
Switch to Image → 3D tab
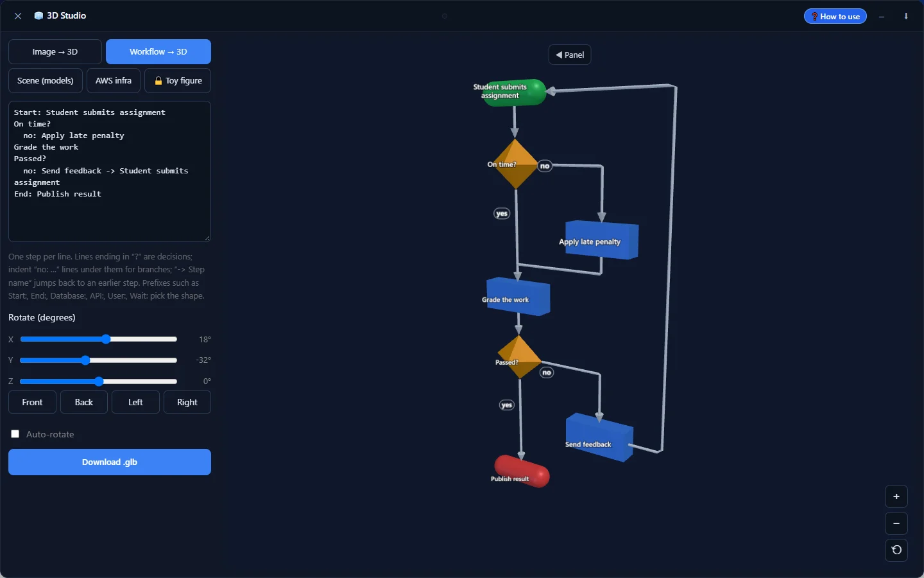point(55,51)
